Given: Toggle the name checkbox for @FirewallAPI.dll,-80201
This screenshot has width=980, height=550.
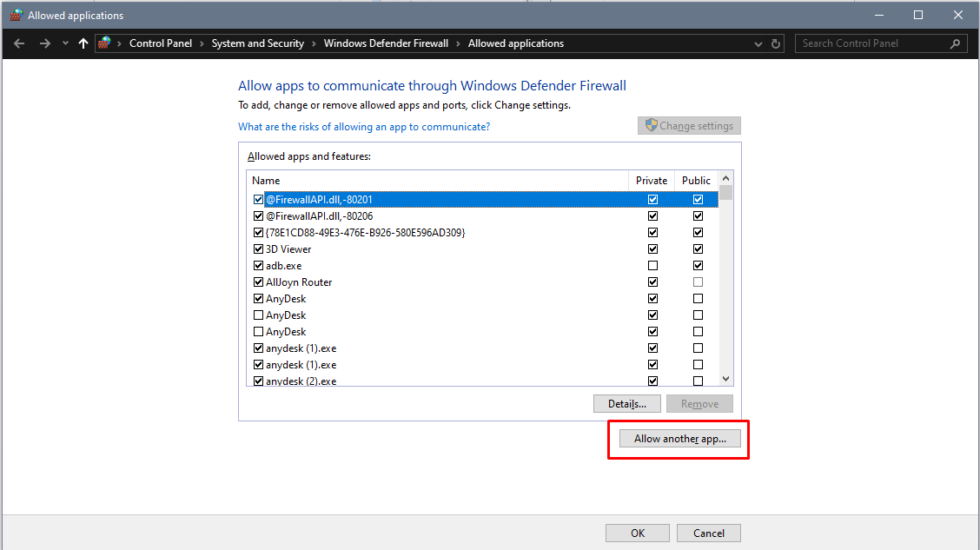Looking at the screenshot, I should 258,199.
